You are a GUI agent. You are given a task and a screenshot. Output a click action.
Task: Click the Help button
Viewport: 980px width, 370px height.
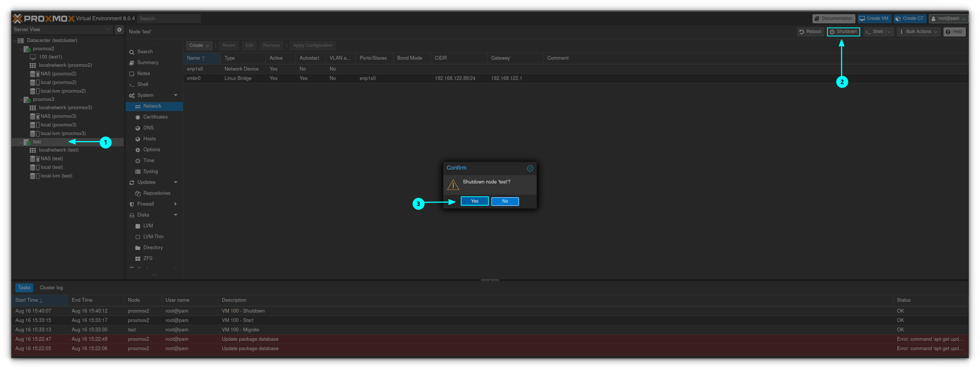point(954,32)
